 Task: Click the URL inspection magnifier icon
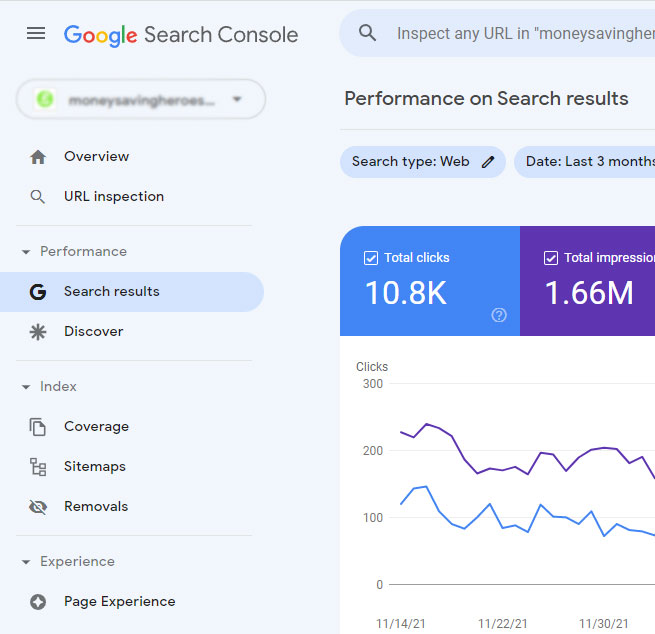[38, 197]
